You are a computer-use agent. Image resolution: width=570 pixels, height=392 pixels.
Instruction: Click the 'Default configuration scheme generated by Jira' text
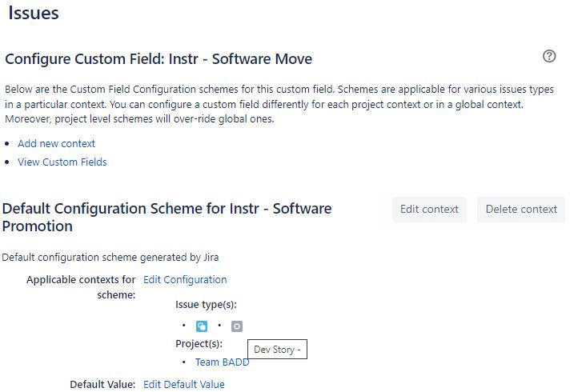[110, 258]
